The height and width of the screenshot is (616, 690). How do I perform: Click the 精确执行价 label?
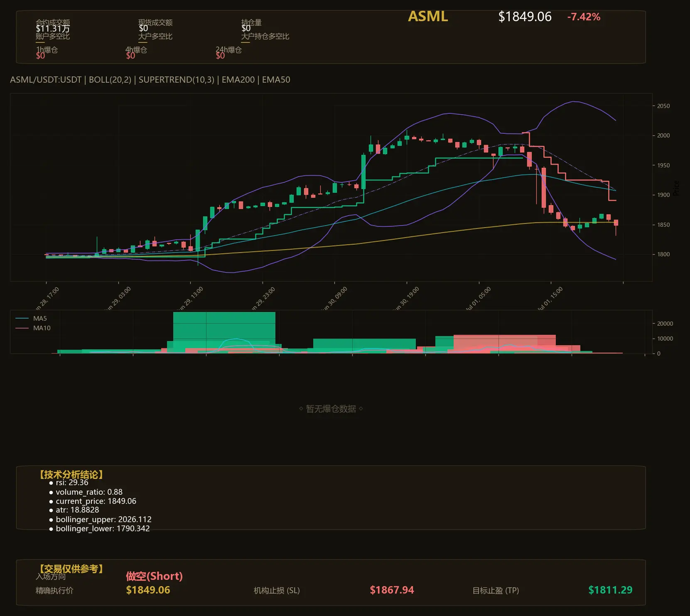pyautogui.click(x=54, y=590)
